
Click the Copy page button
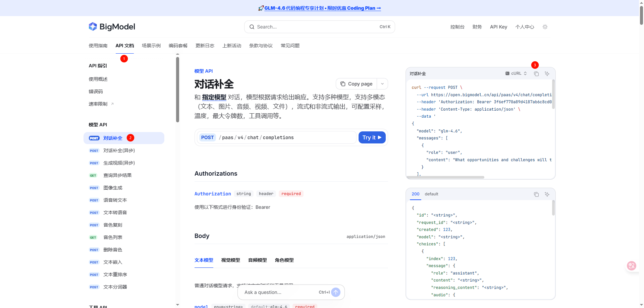[x=357, y=84]
